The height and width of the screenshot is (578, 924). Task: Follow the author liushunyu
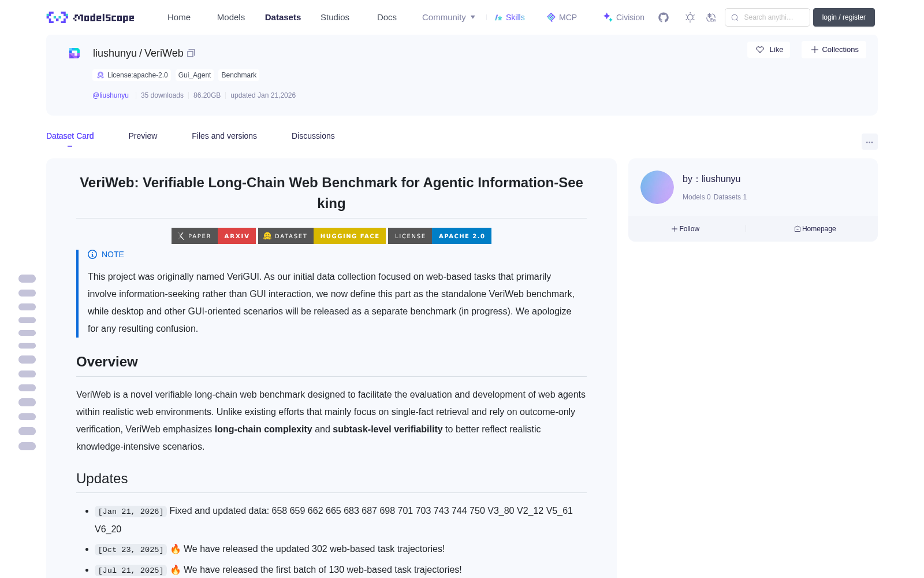click(x=685, y=229)
